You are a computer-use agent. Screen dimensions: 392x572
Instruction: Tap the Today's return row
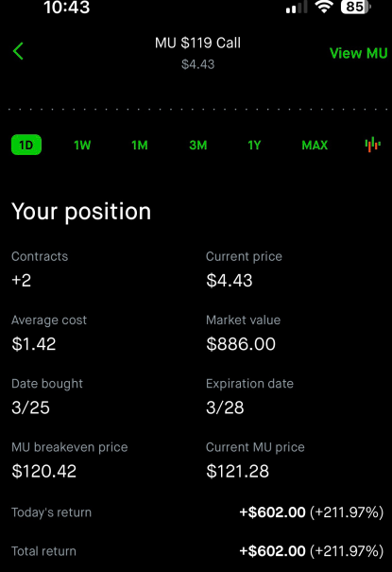click(197, 512)
